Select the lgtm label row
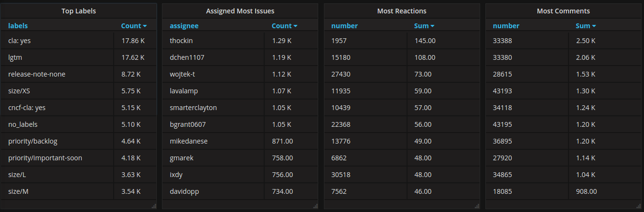Viewport: 644px width, 212px height. (79, 57)
